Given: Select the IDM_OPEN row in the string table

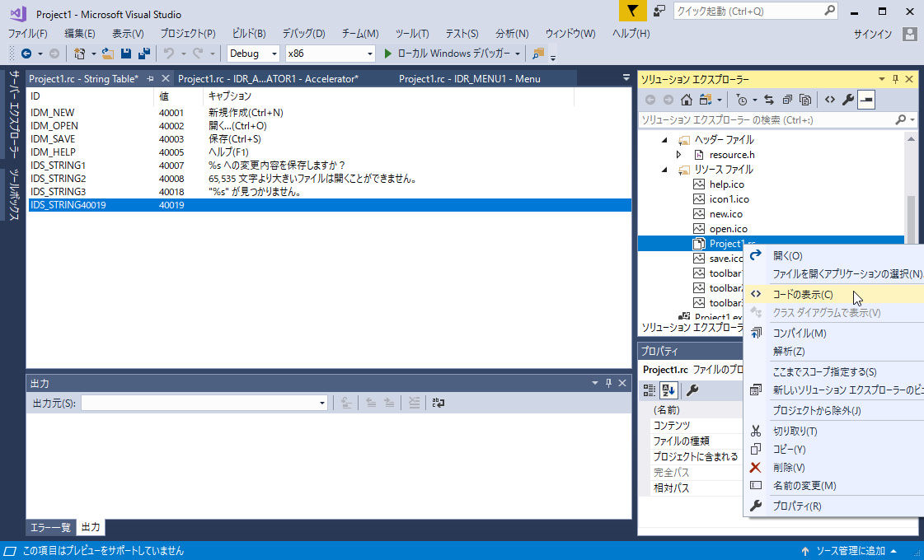Looking at the screenshot, I should pyautogui.click(x=329, y=126).
